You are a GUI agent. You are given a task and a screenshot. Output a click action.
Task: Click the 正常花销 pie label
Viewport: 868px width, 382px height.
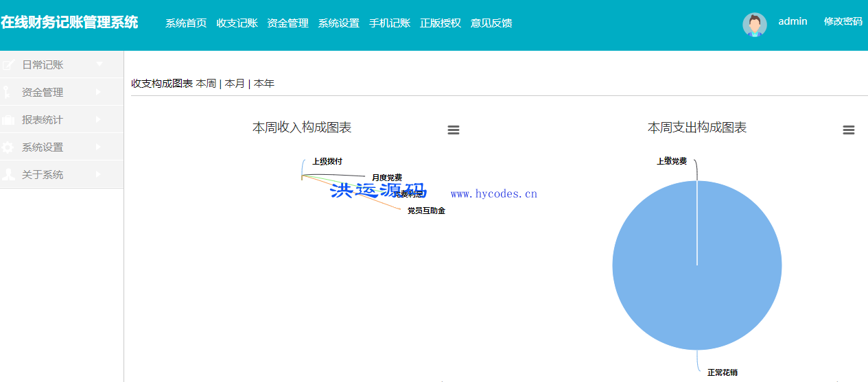pos(723,372)
